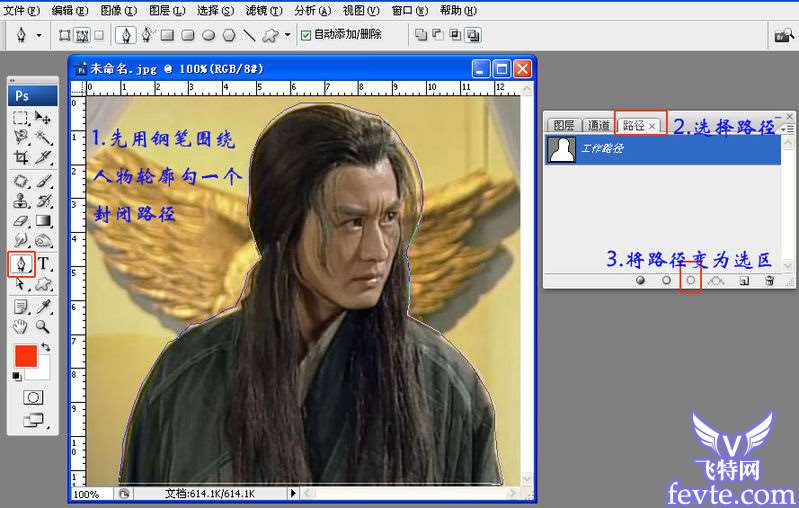
Task: Switch to the 通道 tab
Action: click(598, 125)
